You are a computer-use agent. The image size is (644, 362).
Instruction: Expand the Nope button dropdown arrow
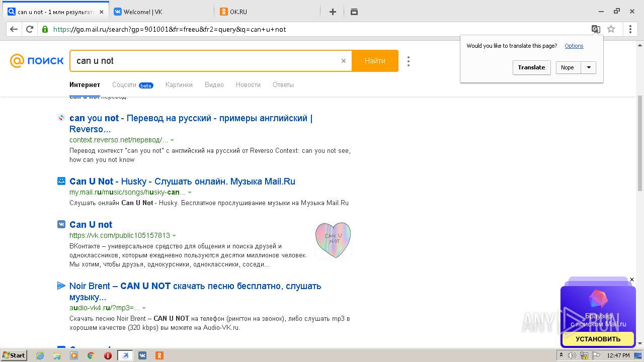(589, 67)
